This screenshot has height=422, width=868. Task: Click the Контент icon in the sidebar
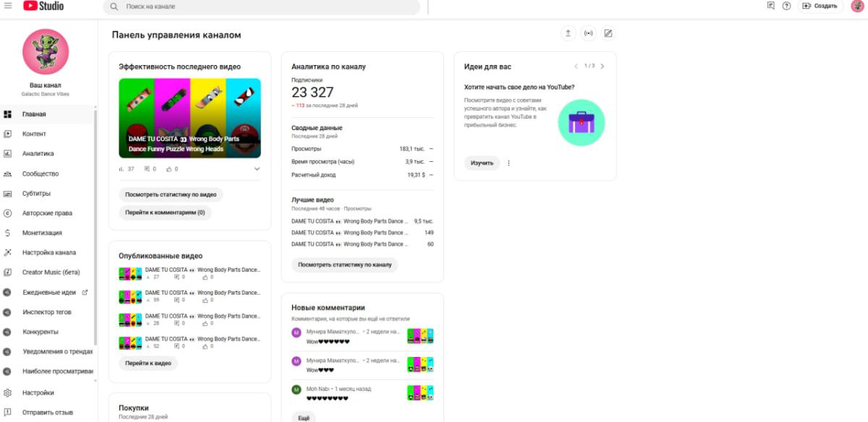pos(7,134)
